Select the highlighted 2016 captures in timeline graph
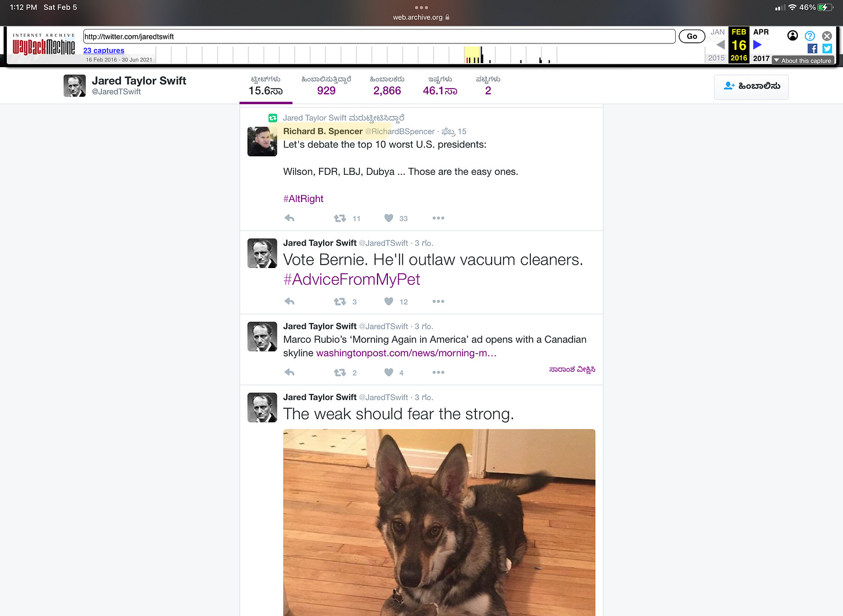 (472, 55)
